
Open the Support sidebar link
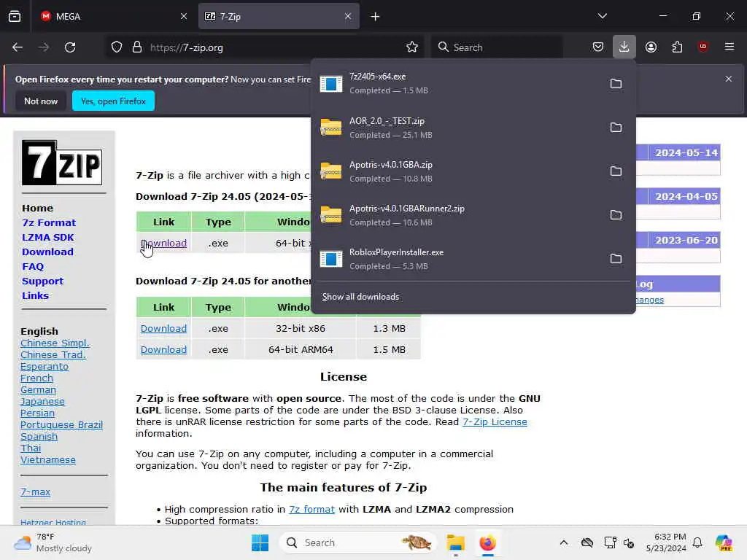click(42, 281)
